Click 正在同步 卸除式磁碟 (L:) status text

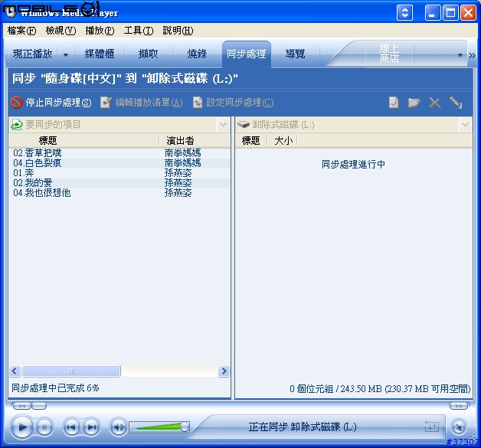303,427
